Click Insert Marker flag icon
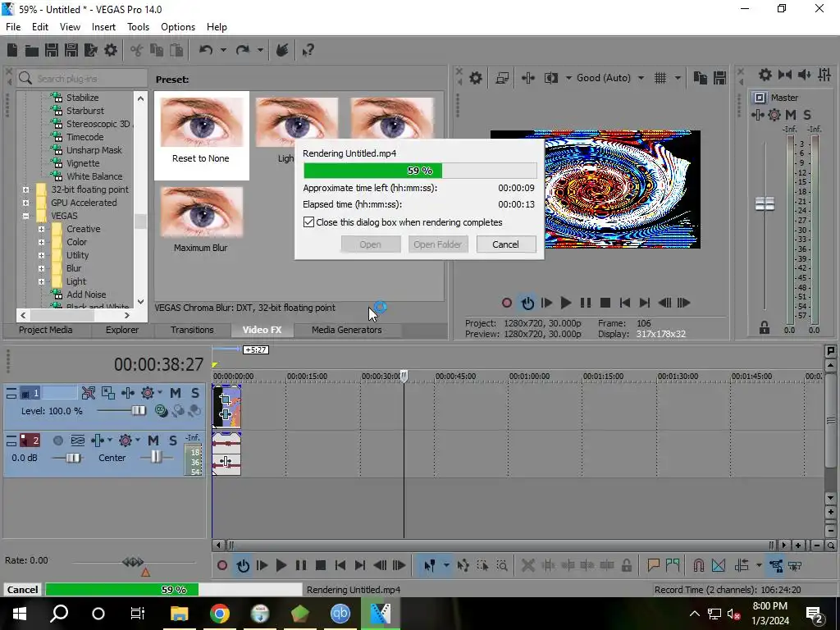This screenshot has height=630, width=840. (x=653, y=566)
